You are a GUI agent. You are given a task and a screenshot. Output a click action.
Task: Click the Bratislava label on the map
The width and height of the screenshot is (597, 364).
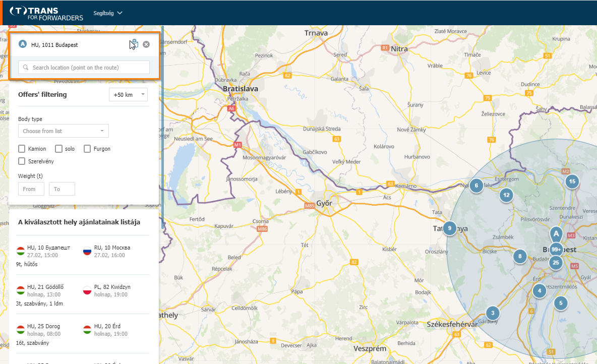tap(240, 89)
